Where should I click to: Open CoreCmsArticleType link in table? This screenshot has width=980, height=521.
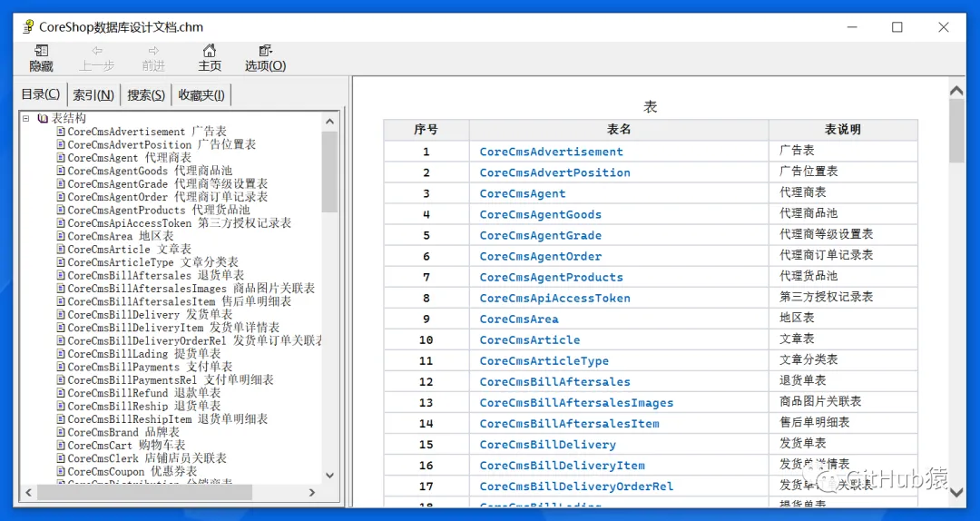click(x=544, y=361)
